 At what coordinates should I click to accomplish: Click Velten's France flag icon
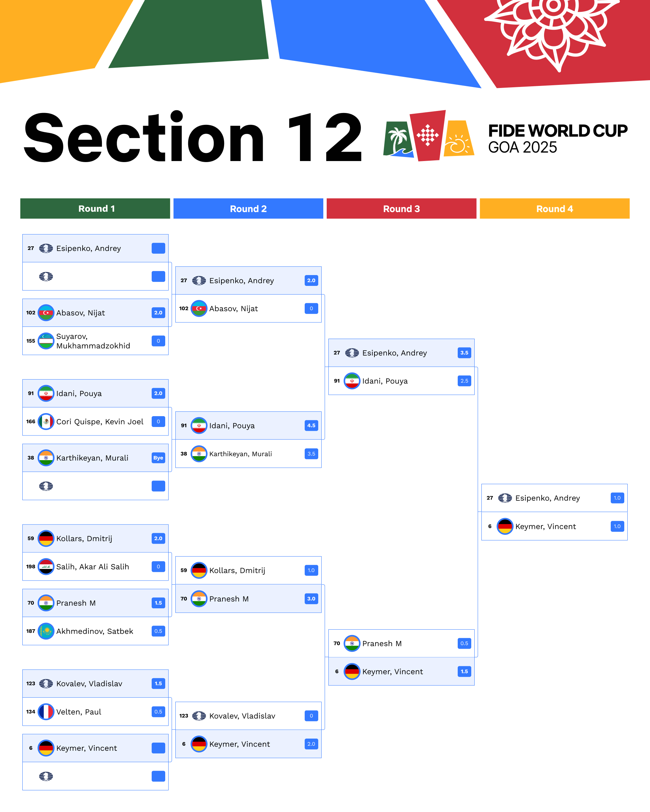pyautogui.click(x=46, y=712)
